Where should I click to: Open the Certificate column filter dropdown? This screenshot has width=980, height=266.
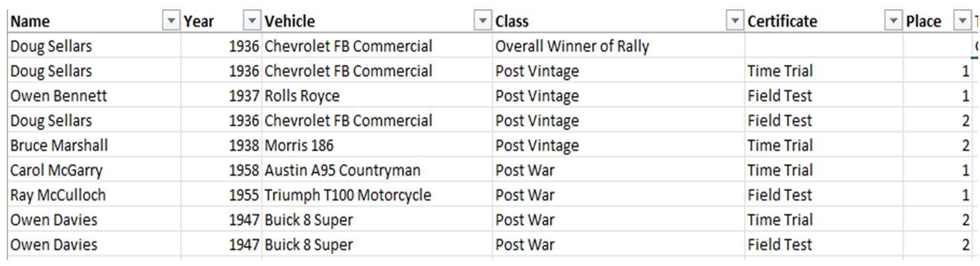(x=893, y=22)
